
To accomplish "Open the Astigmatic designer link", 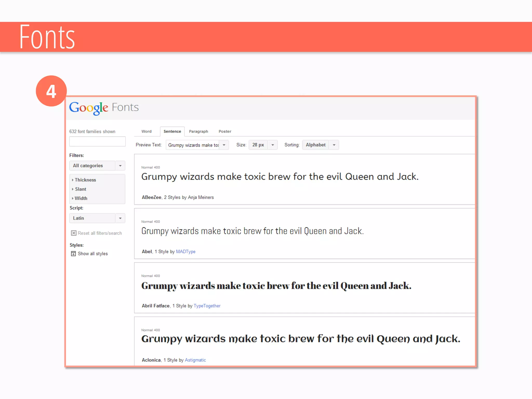I will click(195, 360).
